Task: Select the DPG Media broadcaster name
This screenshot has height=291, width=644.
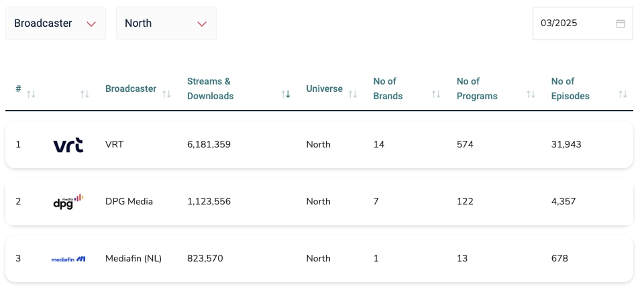Action: click(x=129, y=201)
